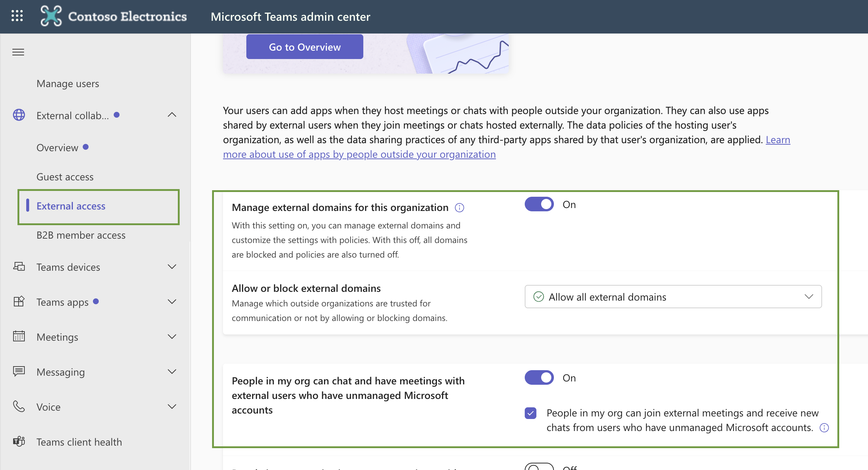The height and width of the screenshot is (470, 868).
Task: Turn off Manage external domains toggle
Action: tap(539, 204)
